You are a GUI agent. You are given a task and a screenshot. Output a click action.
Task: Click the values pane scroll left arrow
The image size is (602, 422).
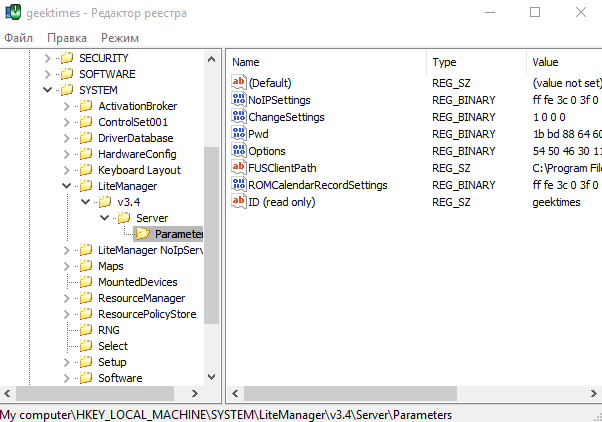click(235, 393)
